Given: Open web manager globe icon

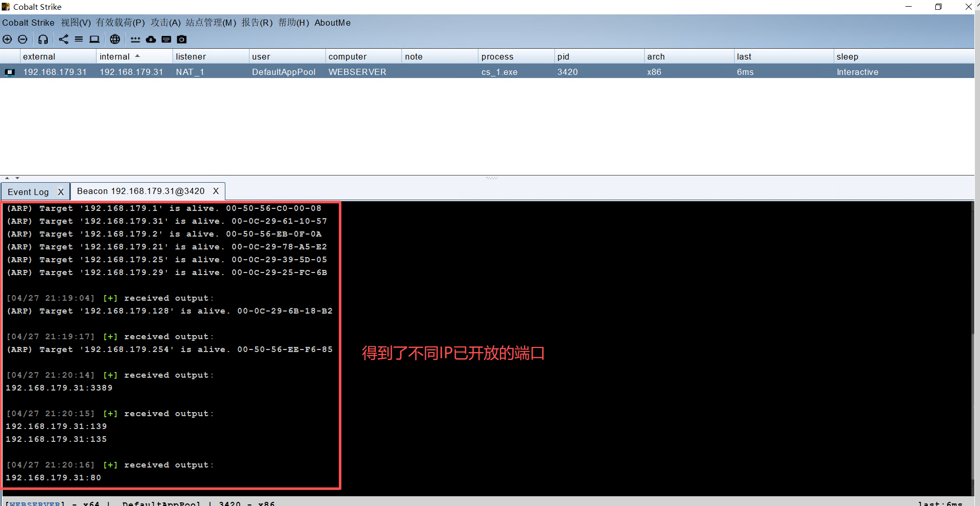Looking at the screenshot, I should [115, 40].
